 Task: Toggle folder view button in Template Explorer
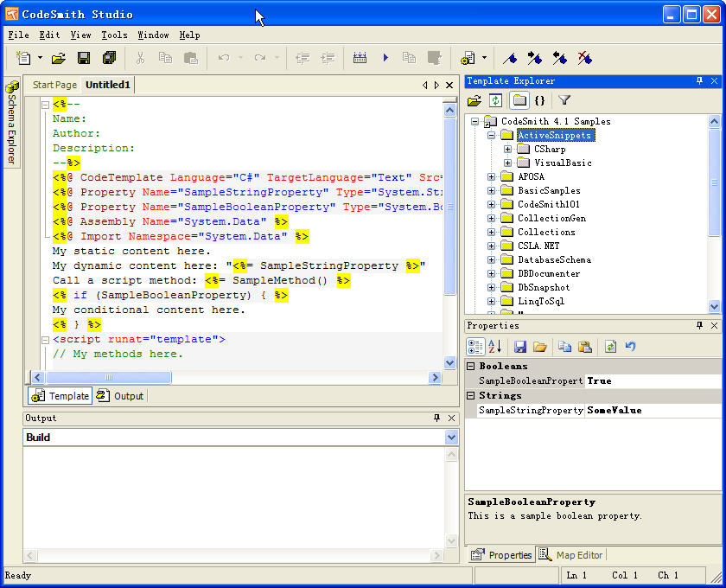(x=519, y=100)
